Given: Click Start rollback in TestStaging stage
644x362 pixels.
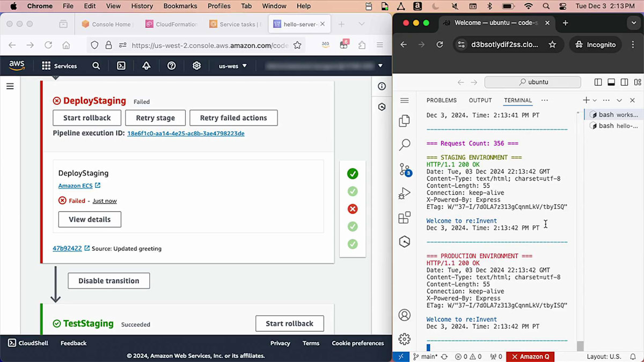Looking at the screenshot, I should (290, 323).
